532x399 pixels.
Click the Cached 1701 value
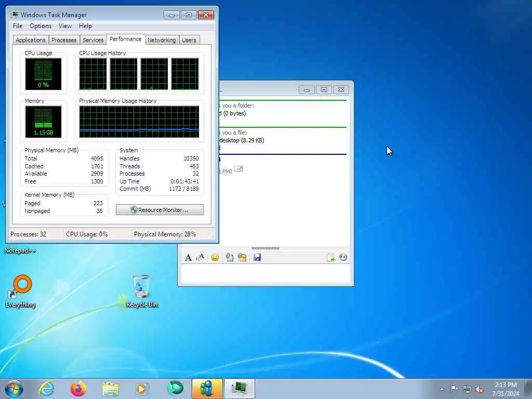[x=97, y=166]
